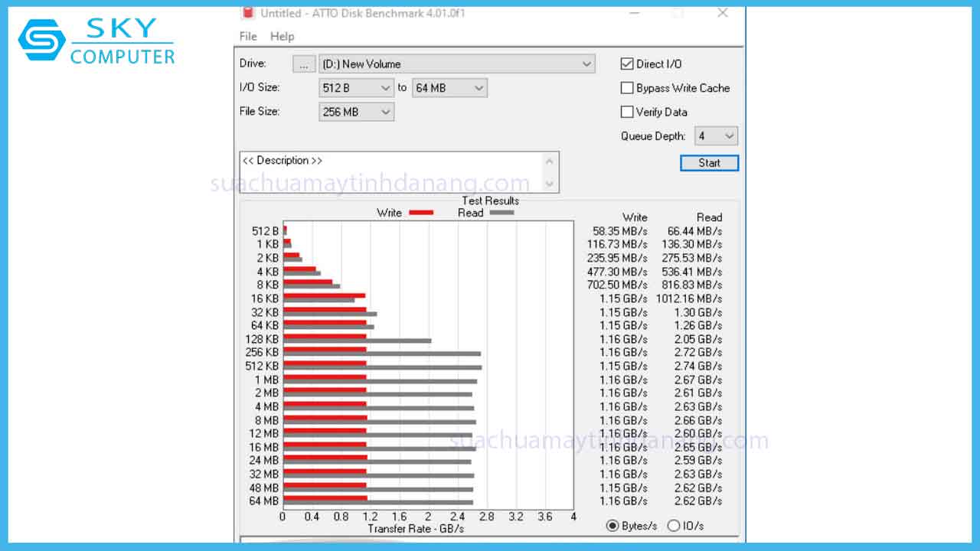The height and width of the screenshot is (551, 980).
Task: Click into the Description text box
Action: tap(390, 172)
